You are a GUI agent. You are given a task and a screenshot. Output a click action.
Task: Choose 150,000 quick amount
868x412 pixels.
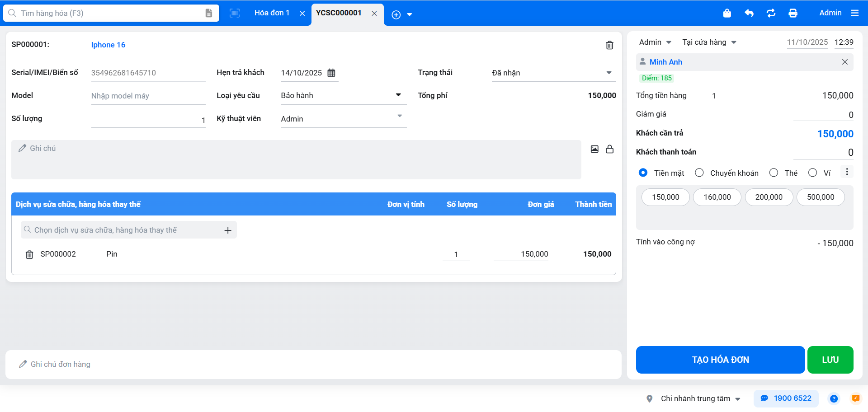click(x=665, y=197)
